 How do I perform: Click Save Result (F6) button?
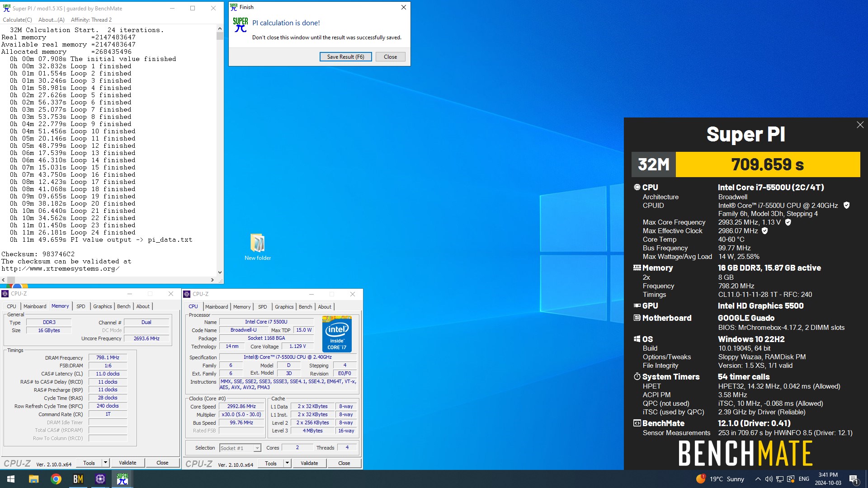pyautogui.click(x=345, y=57)
